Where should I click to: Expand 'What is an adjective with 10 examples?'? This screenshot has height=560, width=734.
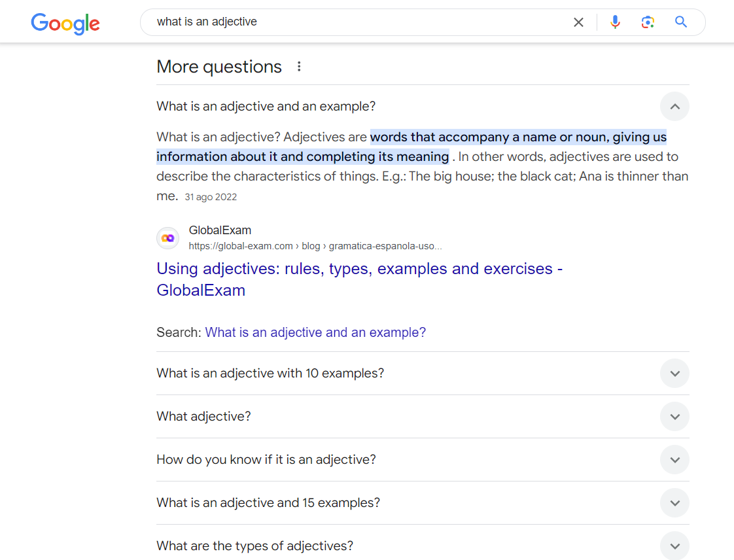click(x=674, y=373)
